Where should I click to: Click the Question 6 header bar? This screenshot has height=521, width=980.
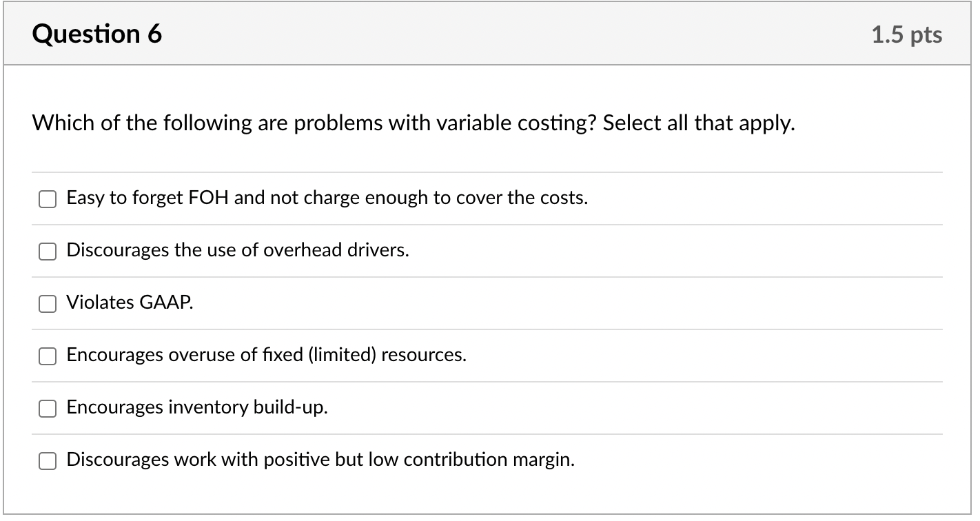coord(482,32)
